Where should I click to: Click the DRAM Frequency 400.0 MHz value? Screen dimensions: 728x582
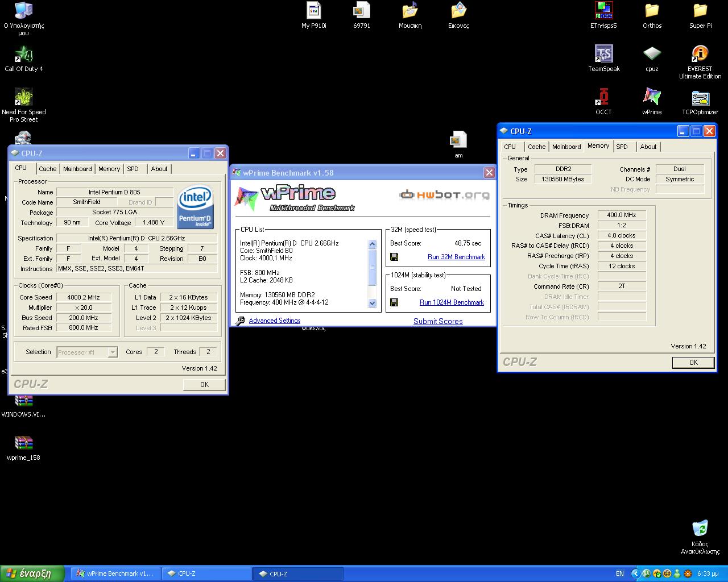pyautogui.click(x=621, y=215)
